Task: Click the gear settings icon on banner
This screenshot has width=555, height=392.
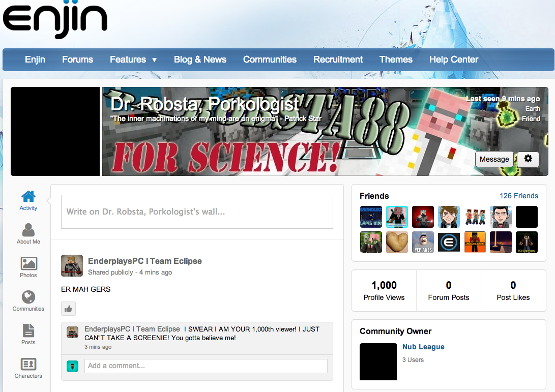Action: [528, 159]
